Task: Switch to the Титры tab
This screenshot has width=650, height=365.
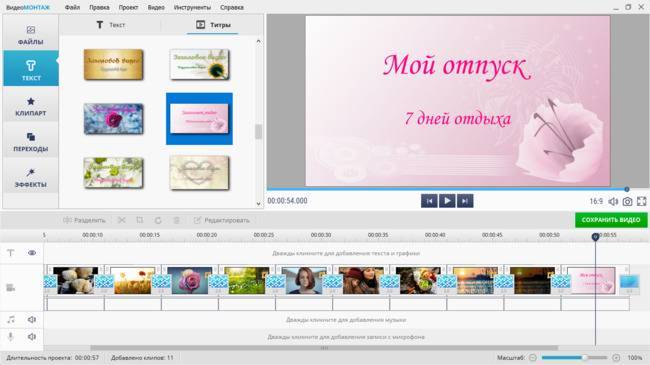Action: tap(213, 25)
